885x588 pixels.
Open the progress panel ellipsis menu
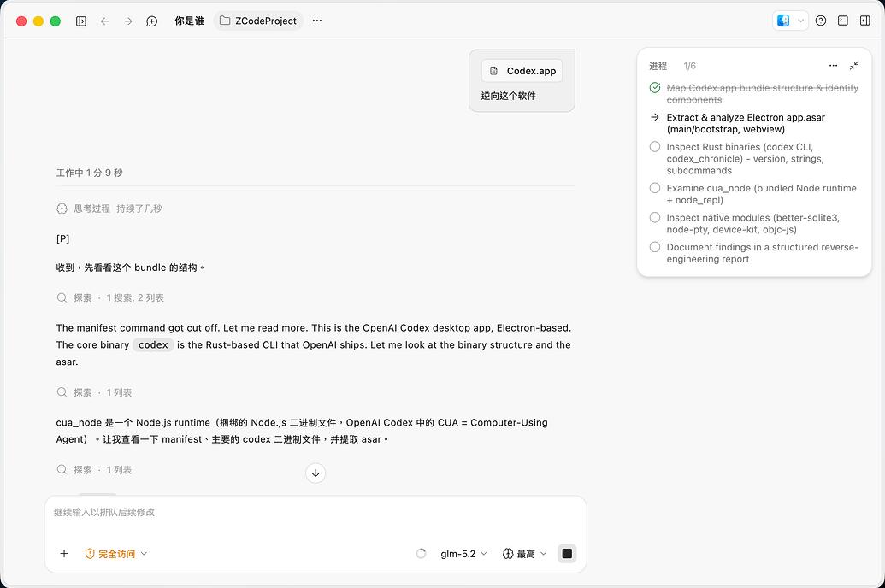pyautogui.click(x=833, y=66)
